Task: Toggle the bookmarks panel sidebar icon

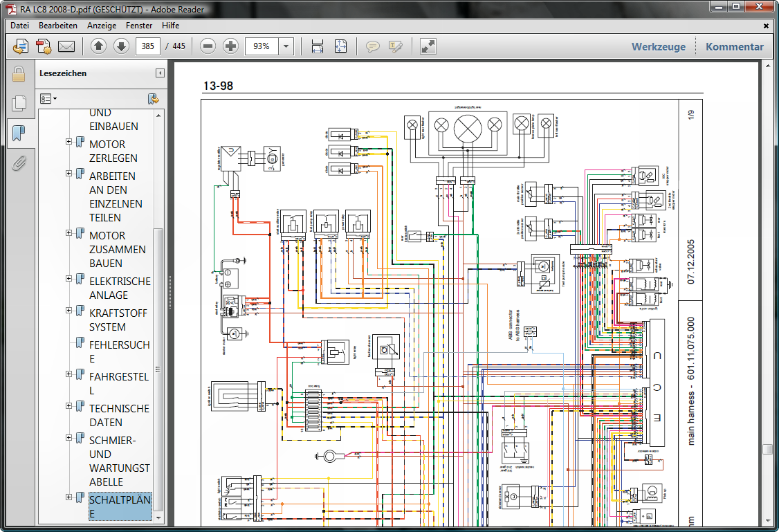Action: coord(19,133)
